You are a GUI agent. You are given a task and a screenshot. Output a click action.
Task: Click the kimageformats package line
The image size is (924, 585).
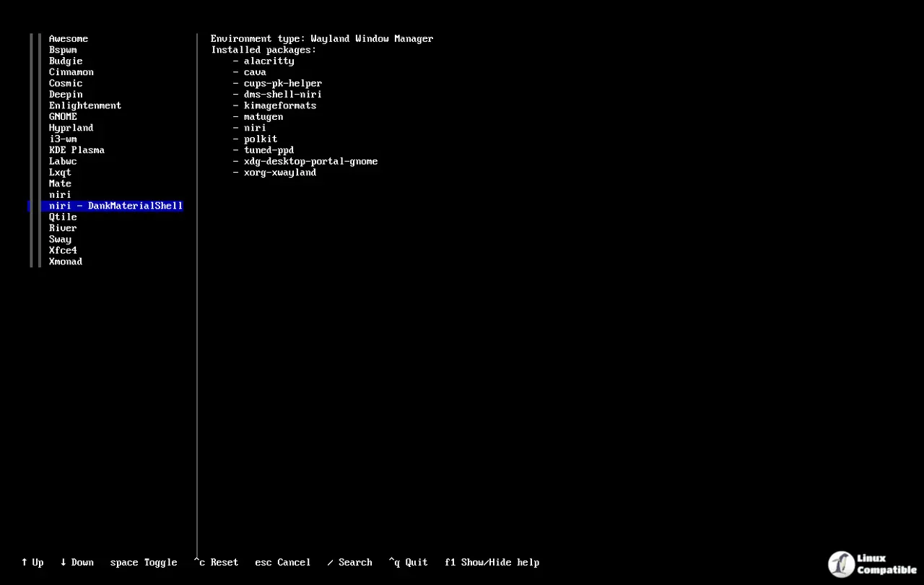(x=274, y=105)
